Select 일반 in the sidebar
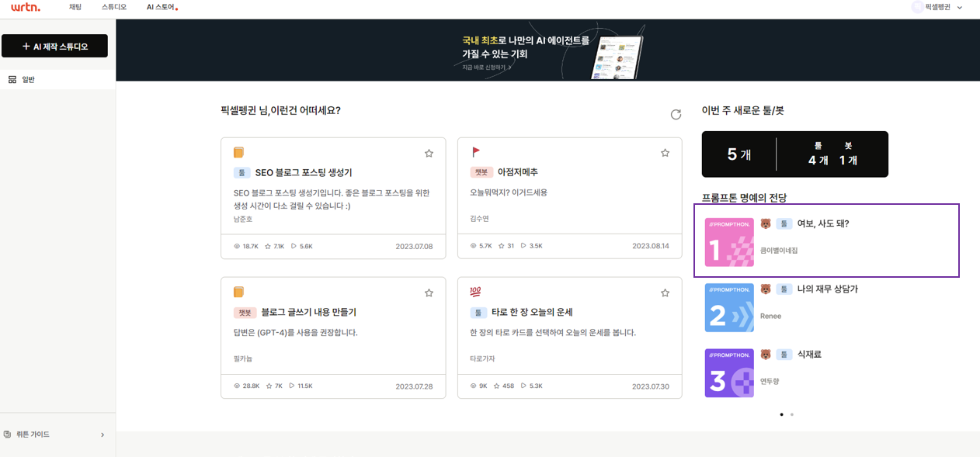 point(57,79)
